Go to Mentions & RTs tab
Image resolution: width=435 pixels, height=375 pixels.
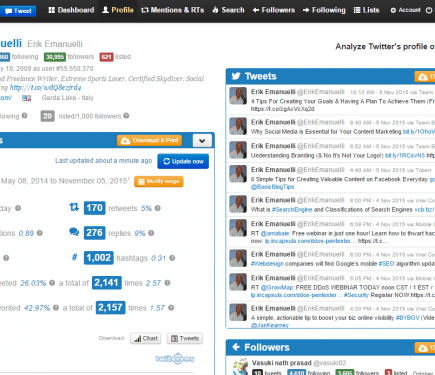[x=172, y=10]
